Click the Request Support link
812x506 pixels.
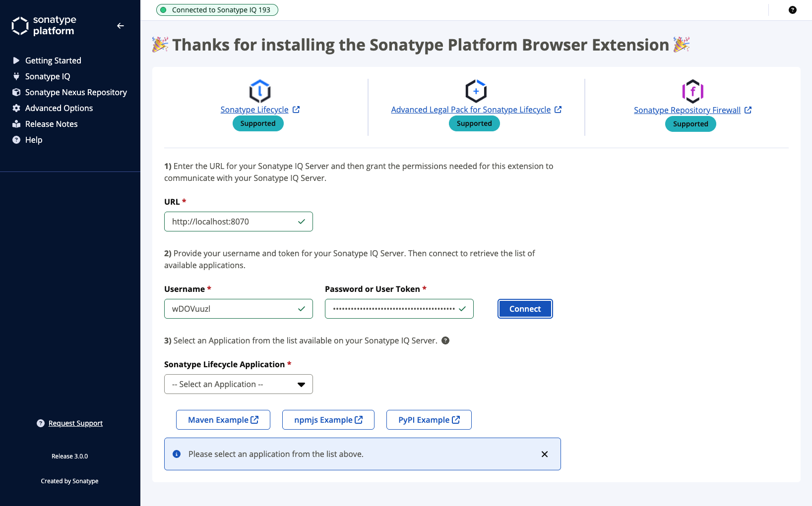[x=75, y=423]
